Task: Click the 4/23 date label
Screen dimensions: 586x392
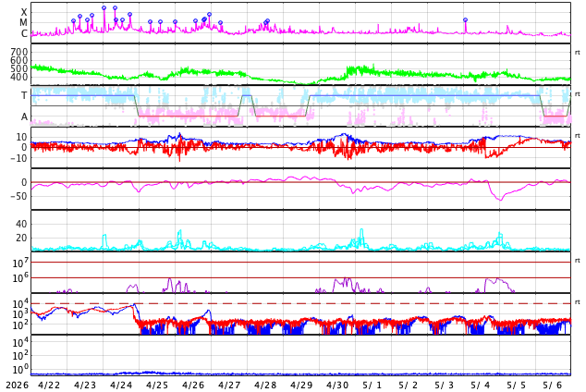Action: click(85, 386)
